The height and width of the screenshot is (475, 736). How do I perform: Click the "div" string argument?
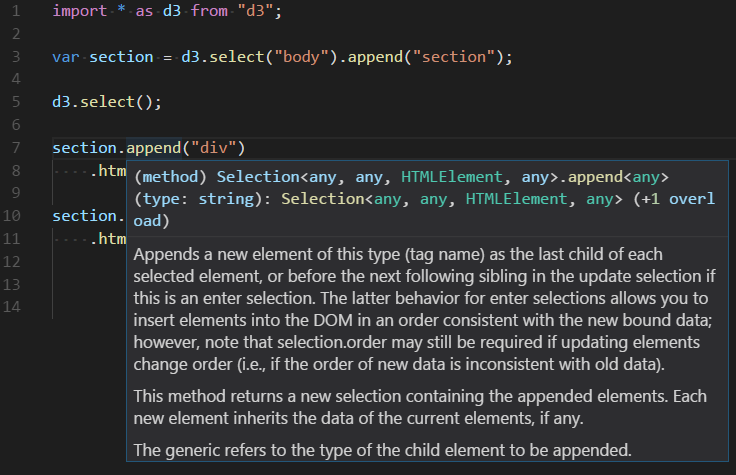coord(217,148)
